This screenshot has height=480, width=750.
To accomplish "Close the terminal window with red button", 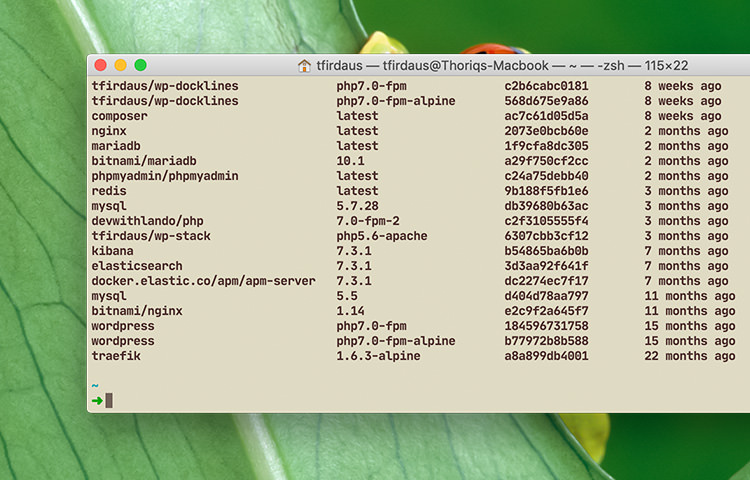I will [x=101, y=65].
